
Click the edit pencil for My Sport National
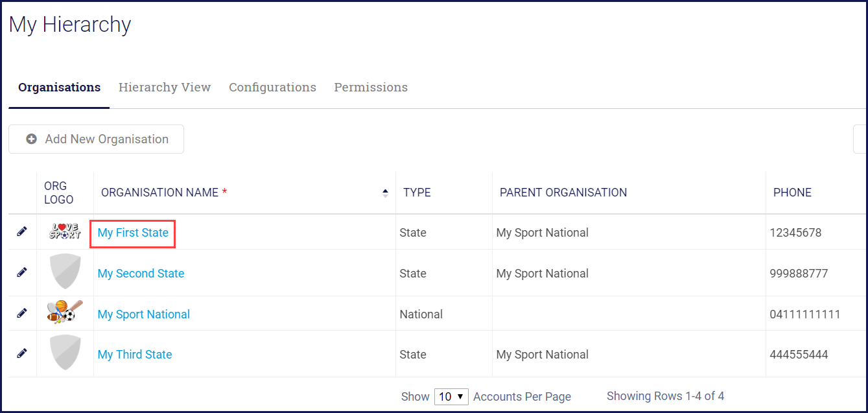22,313
